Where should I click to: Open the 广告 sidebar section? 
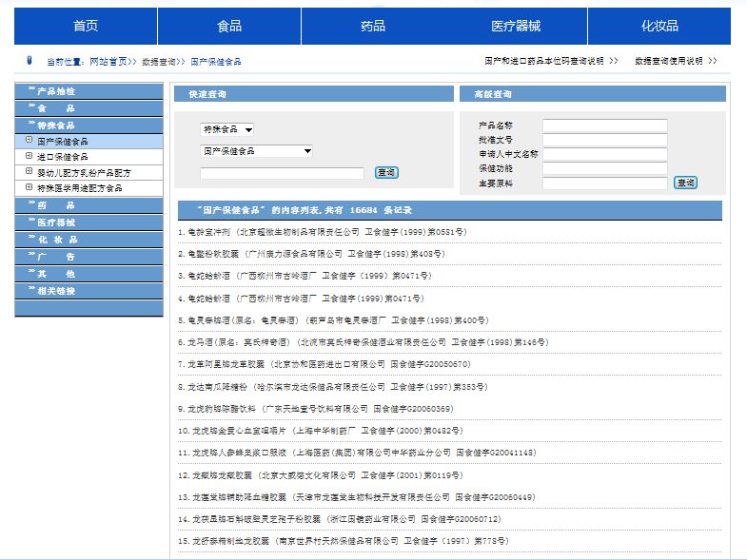click(x=88, y=257)
